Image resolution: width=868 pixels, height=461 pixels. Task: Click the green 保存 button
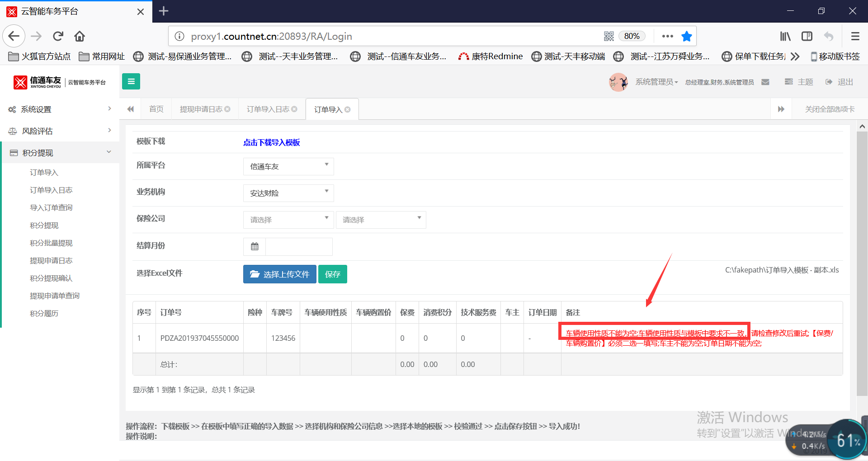pyautogui.click(x=332, y=274)
